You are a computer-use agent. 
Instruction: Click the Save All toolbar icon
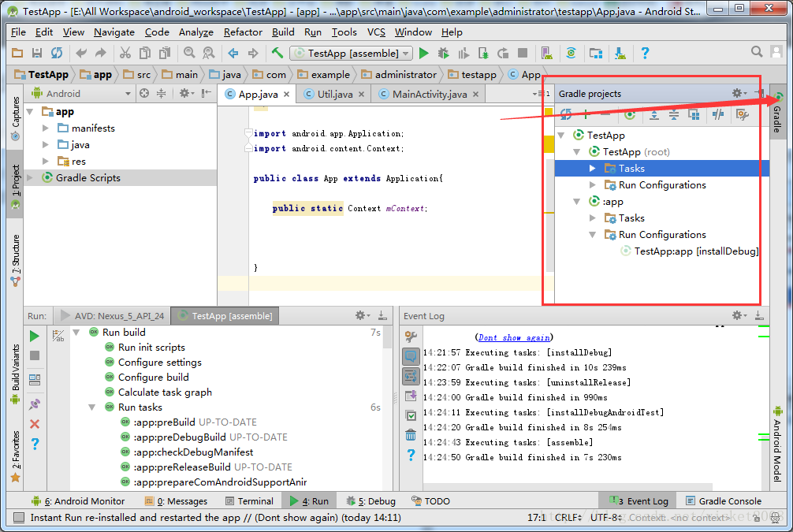36,53
